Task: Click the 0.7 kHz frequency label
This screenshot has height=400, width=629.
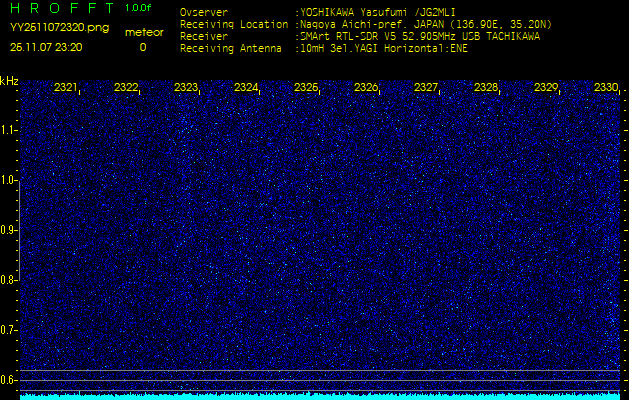Action: coord(9,329)
